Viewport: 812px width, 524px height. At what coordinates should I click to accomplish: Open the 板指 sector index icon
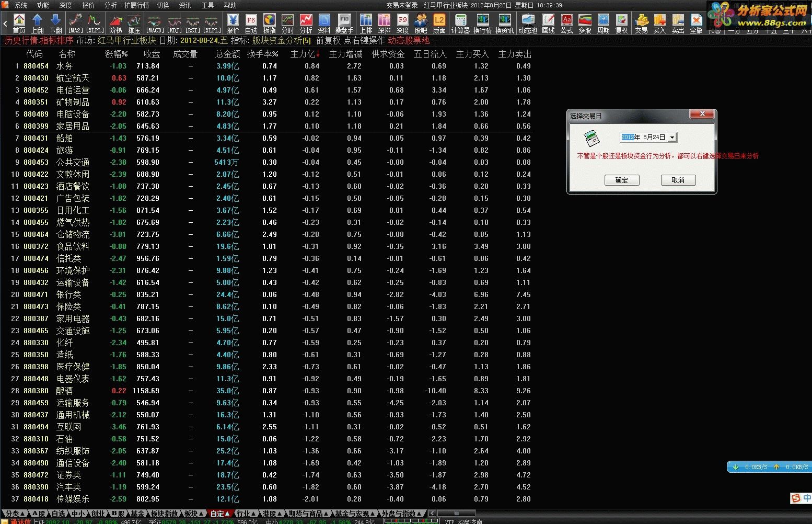click(270, 24)
